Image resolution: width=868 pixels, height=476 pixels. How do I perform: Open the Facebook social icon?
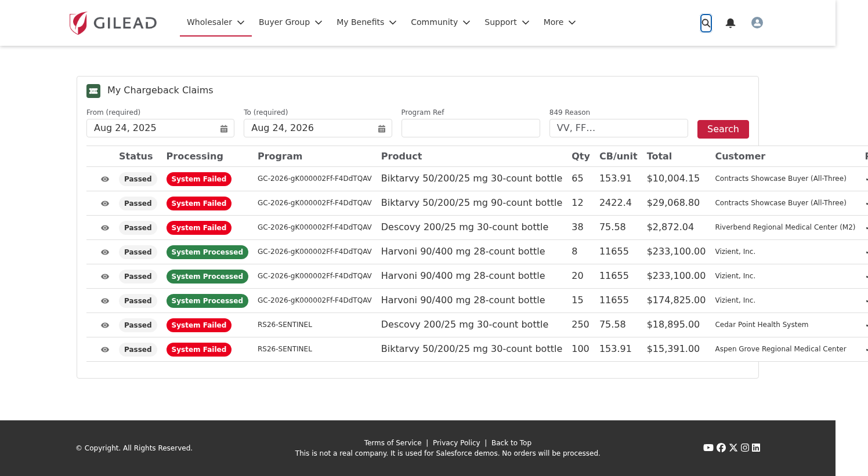coord(721,448)
